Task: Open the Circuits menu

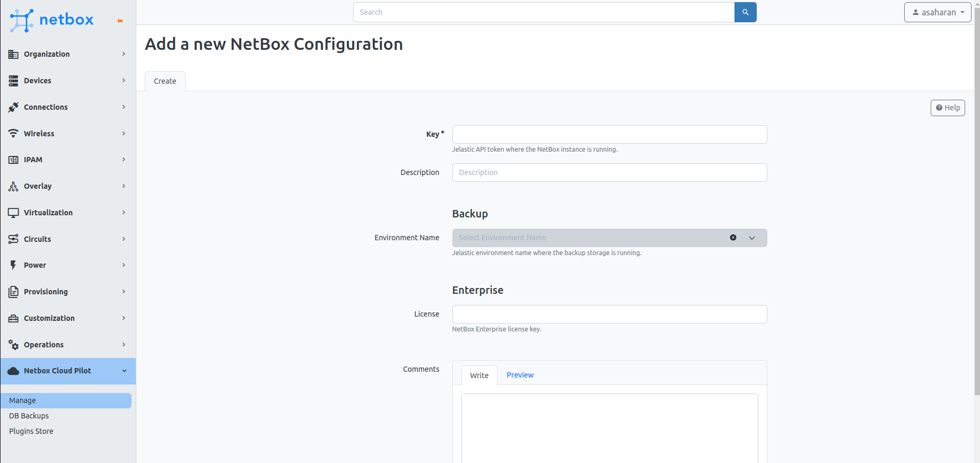Action: (x=68, y=239)
